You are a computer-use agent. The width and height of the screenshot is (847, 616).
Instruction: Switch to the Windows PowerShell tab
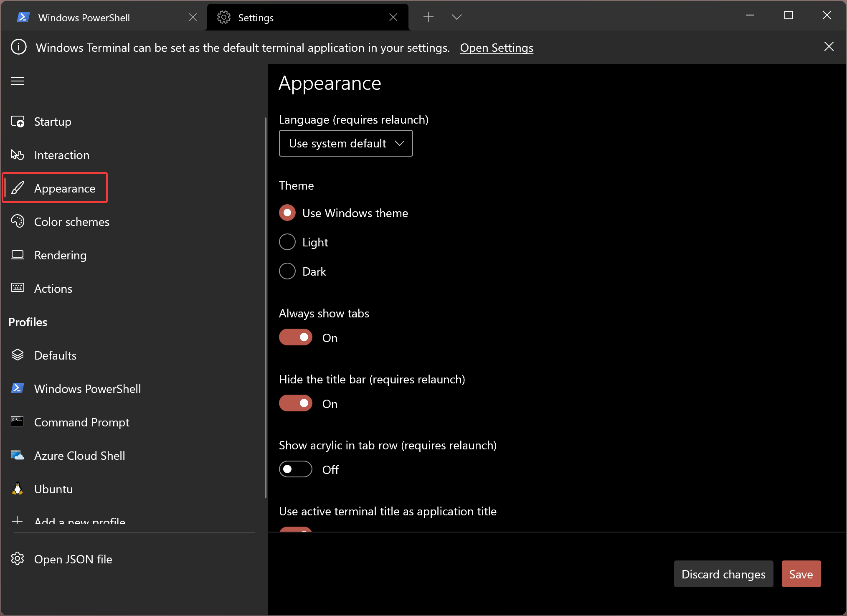click(x=104, y=18)
